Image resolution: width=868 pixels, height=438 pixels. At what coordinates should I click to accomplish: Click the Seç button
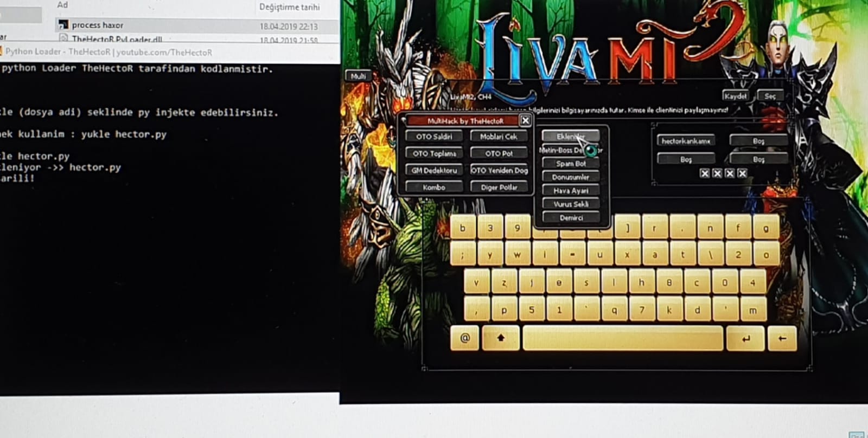pyautogui.click(x=770, y=96)
